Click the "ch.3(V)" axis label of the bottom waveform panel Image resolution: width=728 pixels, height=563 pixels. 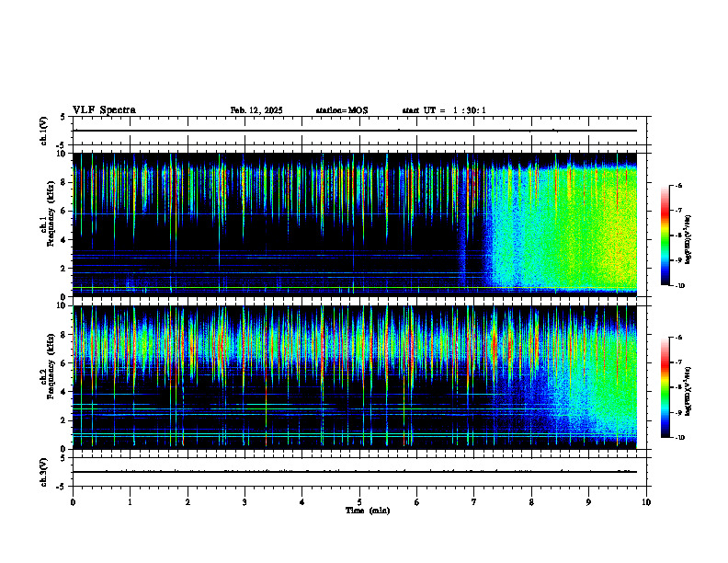(43, 472)
